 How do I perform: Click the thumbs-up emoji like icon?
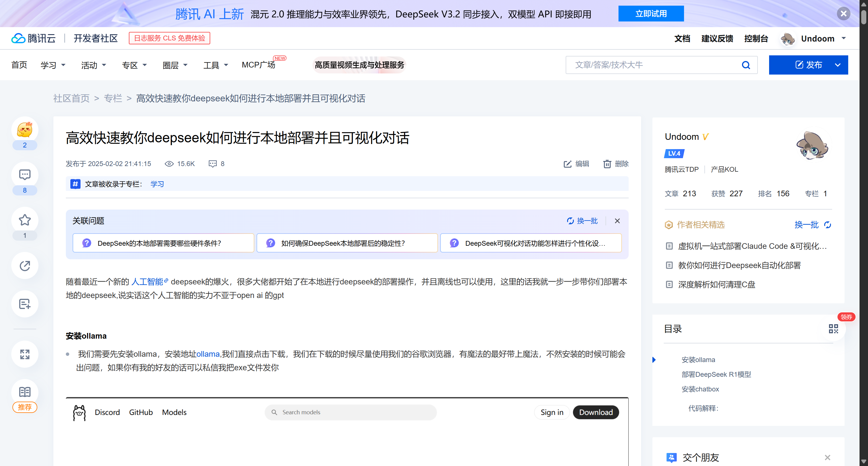click(x=25, y=130)
